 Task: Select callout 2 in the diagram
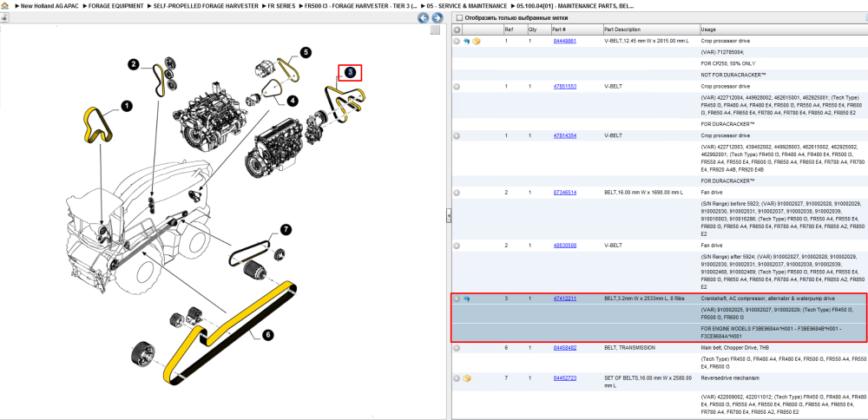pos(134,65)
